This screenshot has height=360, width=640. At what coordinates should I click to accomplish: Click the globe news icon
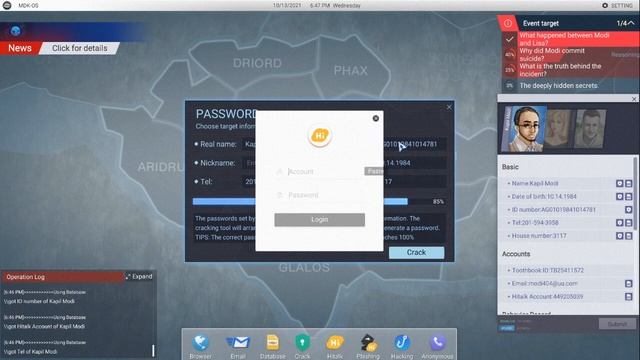pos(16,31)
